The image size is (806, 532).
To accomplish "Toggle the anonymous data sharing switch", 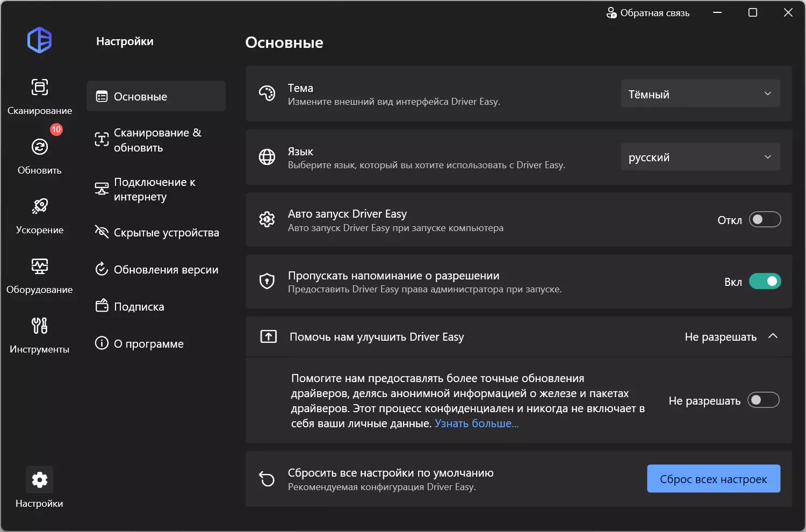I will tap(764, 400).
